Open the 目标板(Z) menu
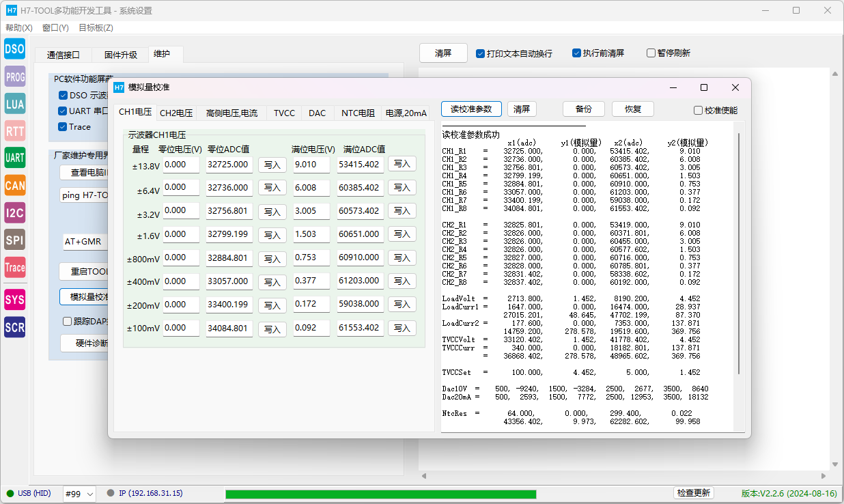Viewport: 844px width, 504px height. pyautogui.click(x=96, y=28)
